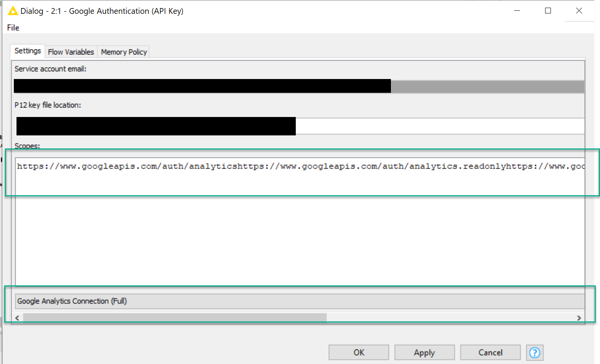Open the File menu

tap(13, 28)
